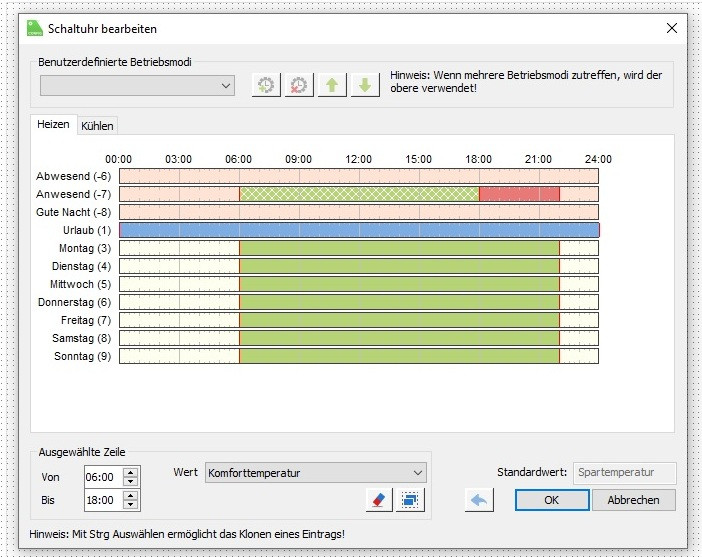
Task: Decrease the Bis time value
Action: click(130, 505)
